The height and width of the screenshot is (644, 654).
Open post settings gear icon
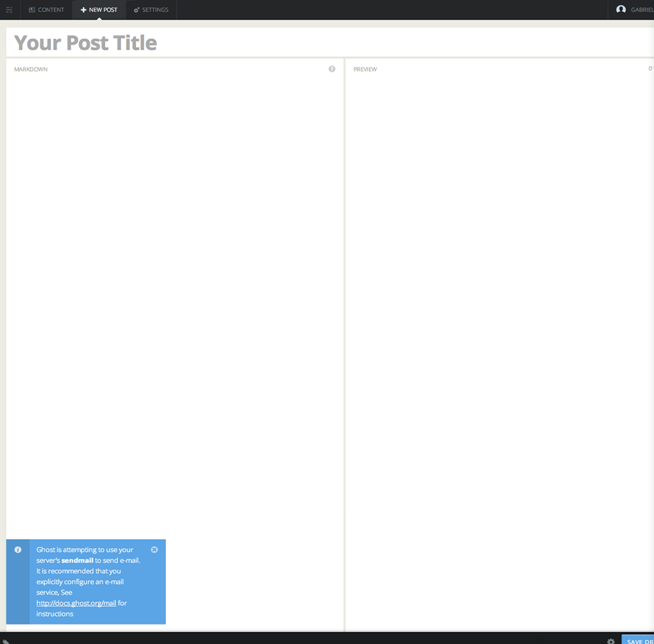click(611, 642)
